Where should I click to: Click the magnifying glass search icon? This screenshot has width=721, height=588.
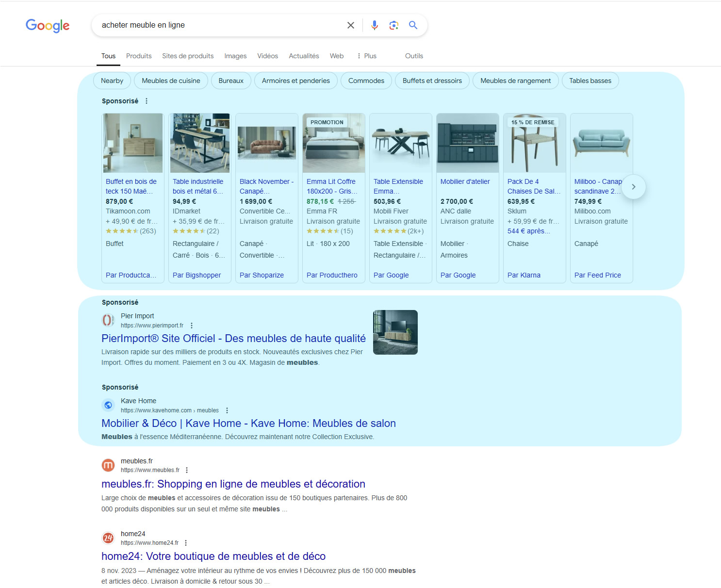coord(413,25)
